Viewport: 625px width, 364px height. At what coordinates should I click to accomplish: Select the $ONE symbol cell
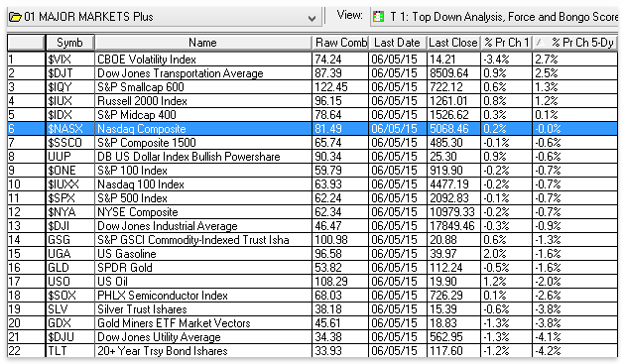tap(70, 171)
